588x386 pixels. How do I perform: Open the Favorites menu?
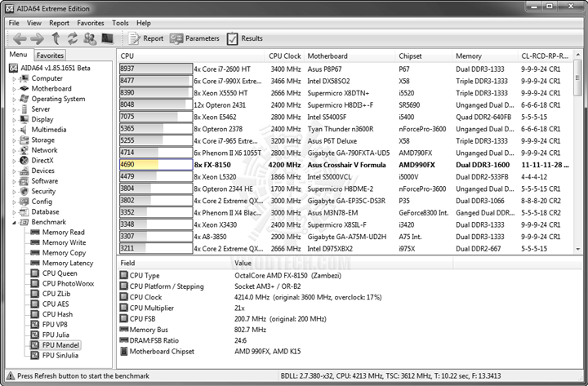(91, 23)
